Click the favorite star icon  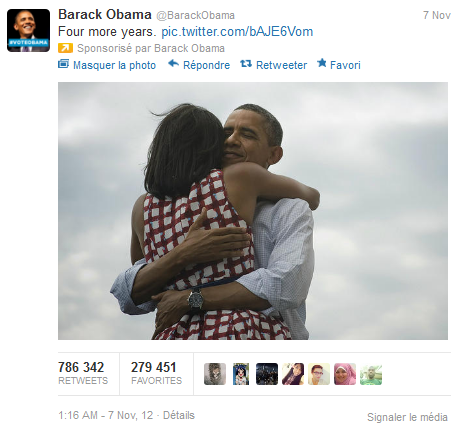(322, 63)
